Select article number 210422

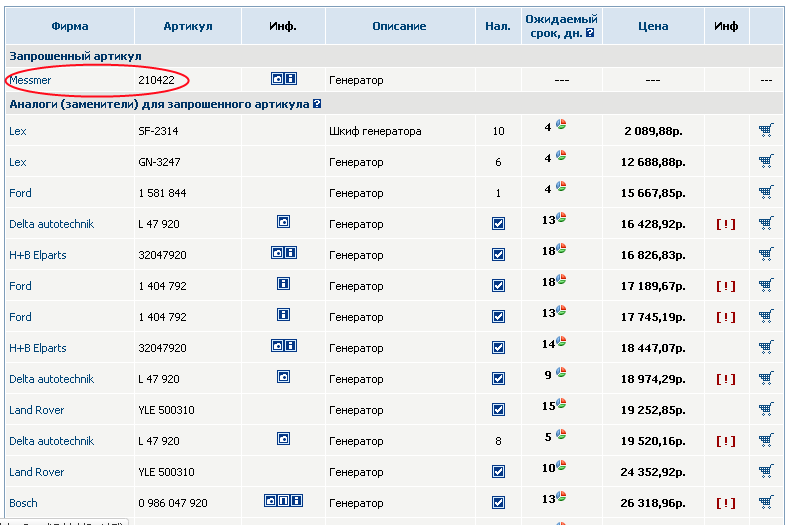pyautogui.click(x=156, y=80)
